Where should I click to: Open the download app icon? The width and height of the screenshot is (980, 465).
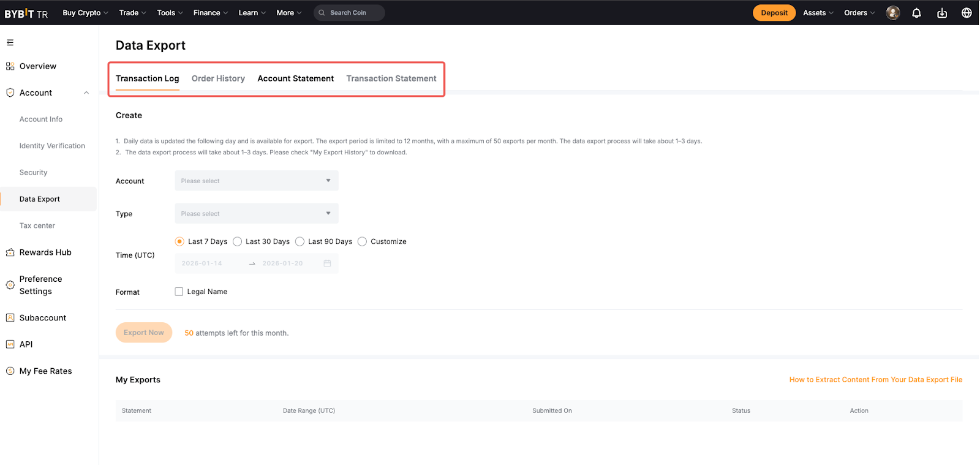[x=942, y=13]
